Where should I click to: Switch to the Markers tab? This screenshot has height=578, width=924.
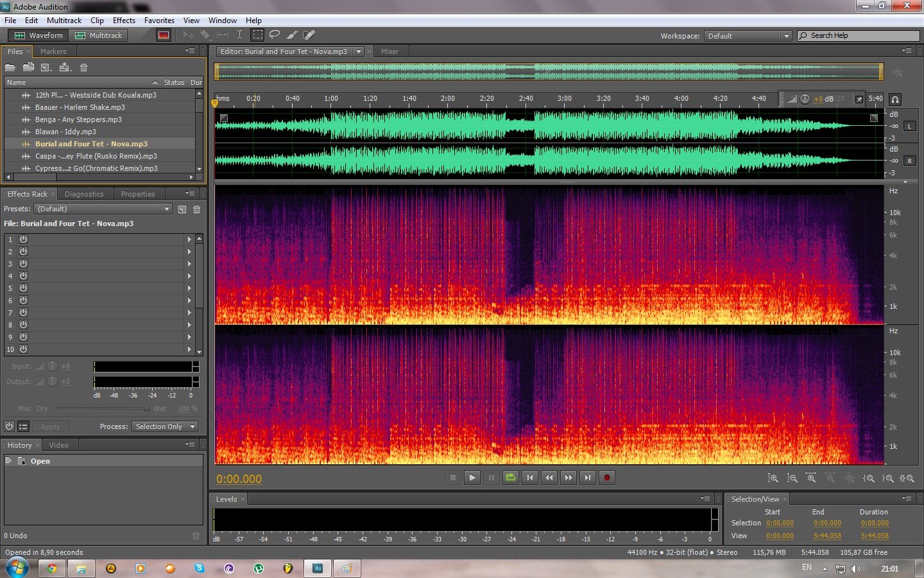point(53,51)
